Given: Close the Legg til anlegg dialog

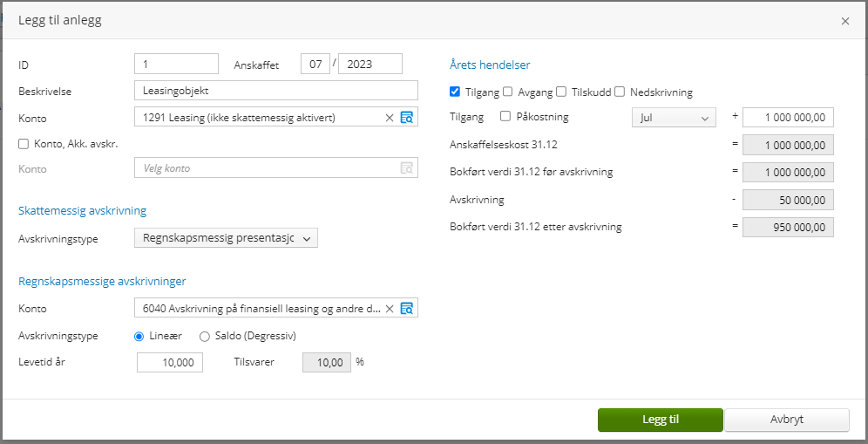Looking at the screenshot, I should tap(844, 21).
